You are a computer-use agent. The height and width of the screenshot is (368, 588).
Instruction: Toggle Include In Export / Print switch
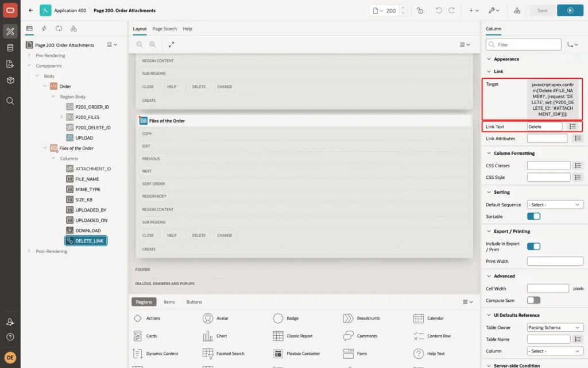(533, 246)
